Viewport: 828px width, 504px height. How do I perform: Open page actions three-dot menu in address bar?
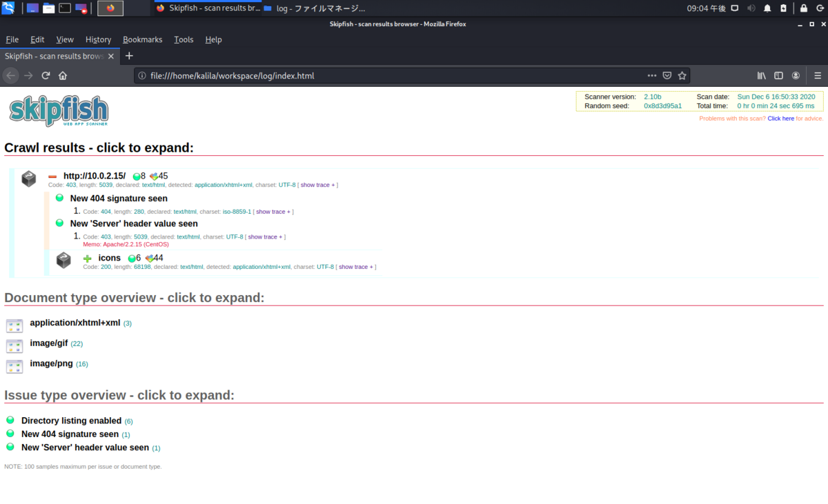click(652, 75)
